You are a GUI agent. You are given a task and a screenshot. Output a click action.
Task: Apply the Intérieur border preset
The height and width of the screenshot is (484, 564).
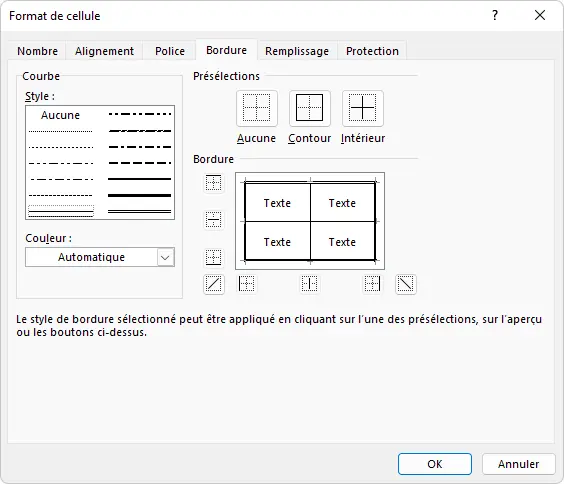coord(363,108)
